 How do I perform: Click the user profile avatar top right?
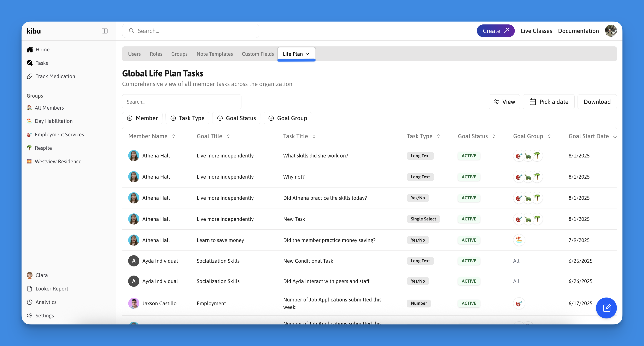tap(610, 31)
